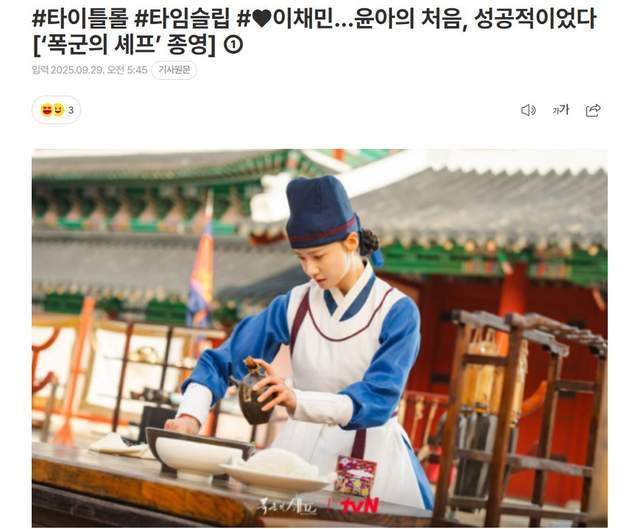Click the #타이틀롤 hashtag in the headline
This screenshot has height=529, width=640.
(80, 18)
